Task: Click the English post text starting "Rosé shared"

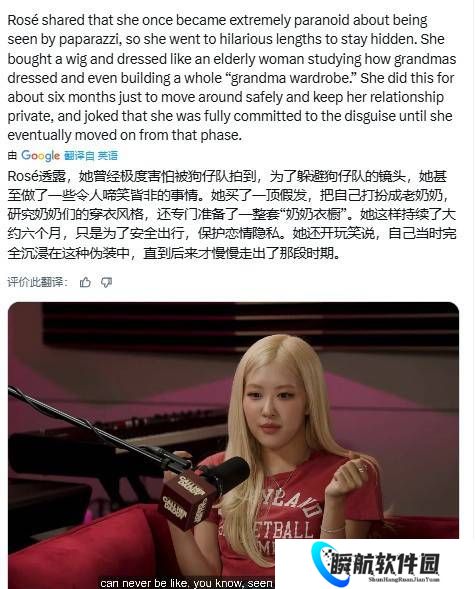Action: coord(232,77)
